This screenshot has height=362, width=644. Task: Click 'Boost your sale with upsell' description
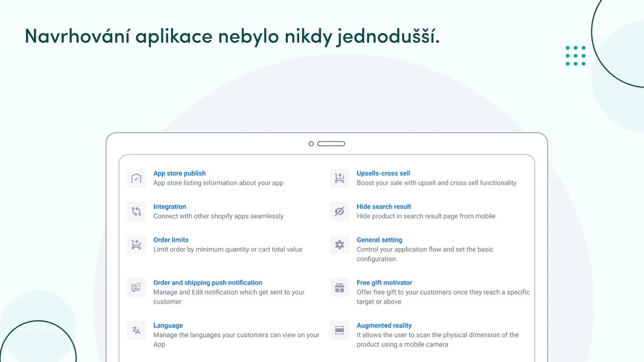pyautogui.click(x=437, y=183)
